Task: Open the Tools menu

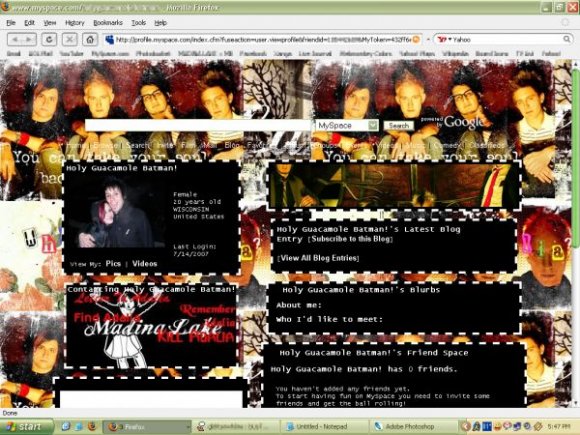Action: [139, 23]
